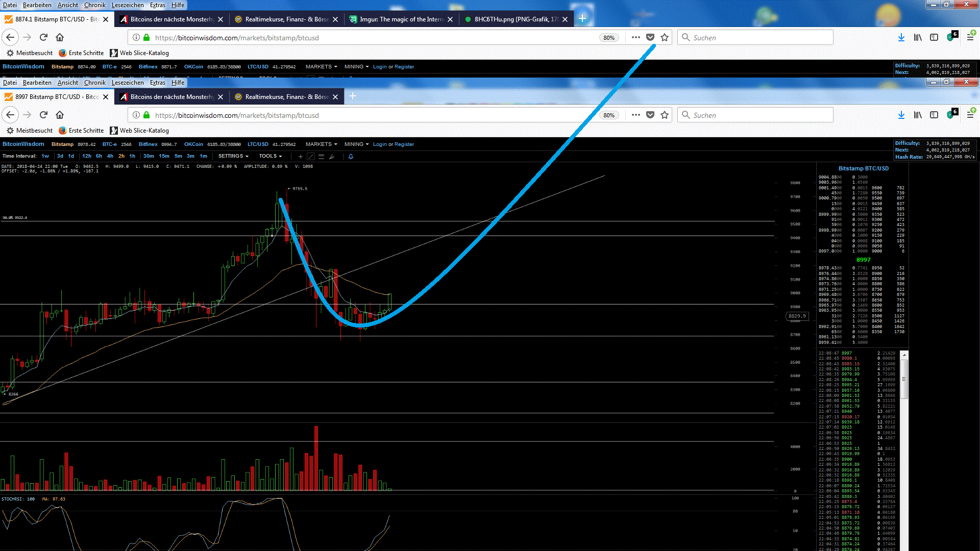Expand the TOOLS dropdown menu
980x551 pixels.
(270, 156)
